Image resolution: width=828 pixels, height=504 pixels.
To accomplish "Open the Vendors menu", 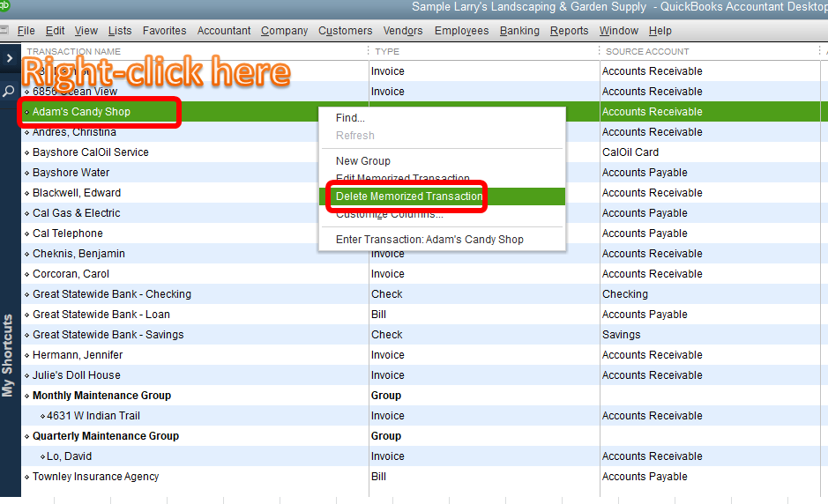I will point(403,31).
